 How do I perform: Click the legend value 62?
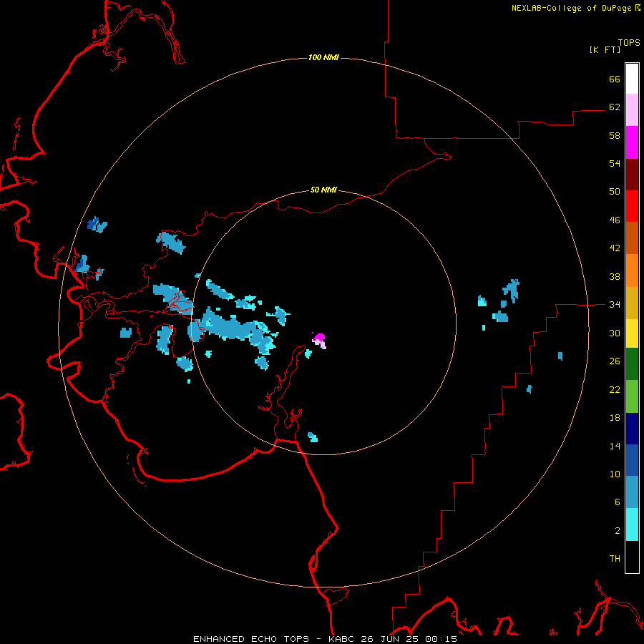[615, 107]
